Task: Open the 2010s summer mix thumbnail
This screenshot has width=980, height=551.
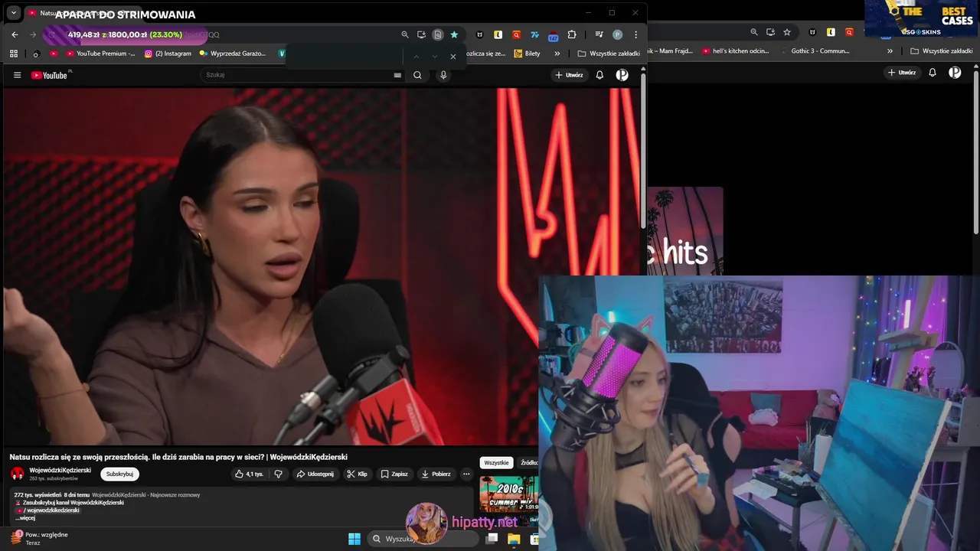Action: tap(509, 494)
